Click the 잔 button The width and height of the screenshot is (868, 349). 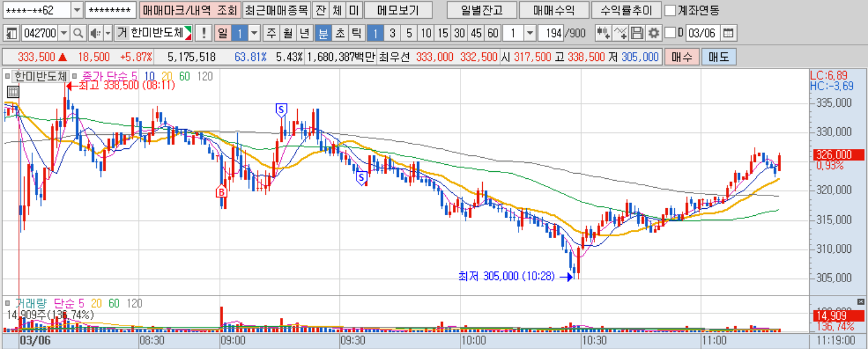[320, 10]
